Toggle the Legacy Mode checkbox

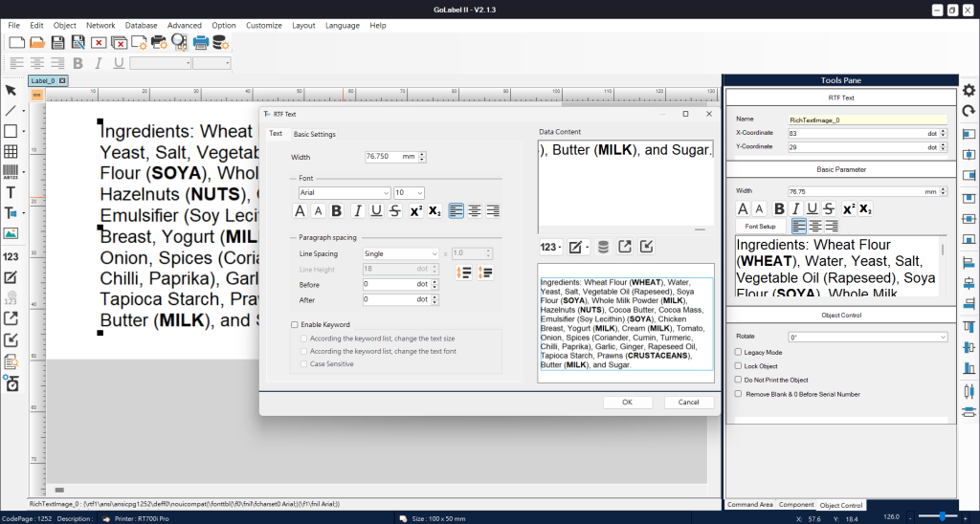[737, 352]
